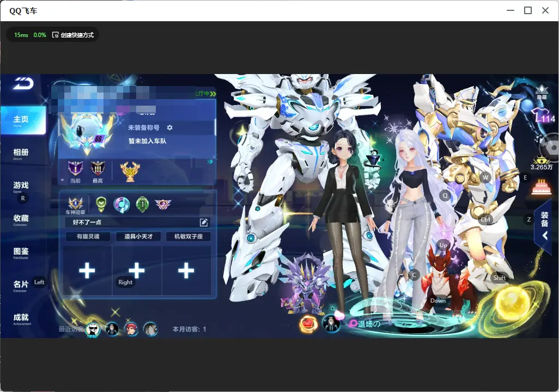Open the wardrobe icon showing 114
This screenshot has height=392, width=559.
(543, 116)
